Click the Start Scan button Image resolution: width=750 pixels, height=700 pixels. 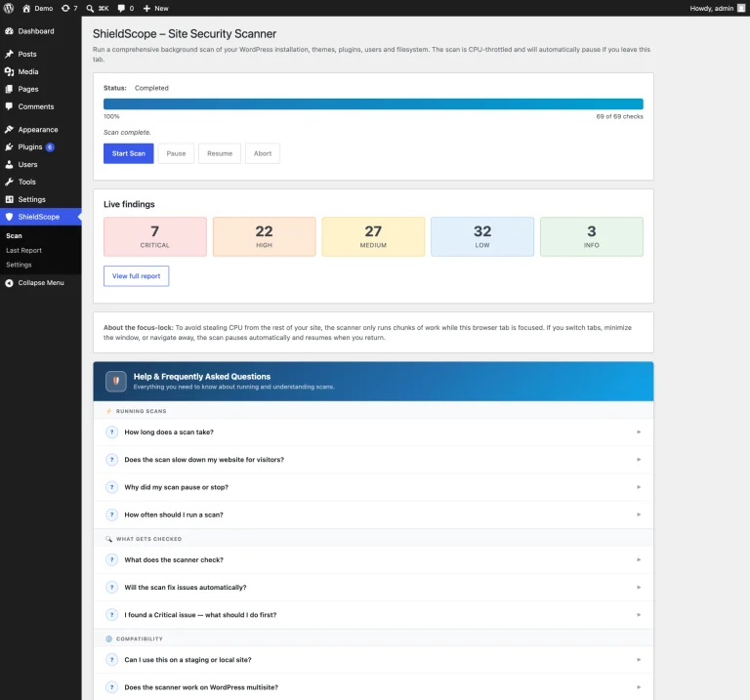click(x=129, y=153)
